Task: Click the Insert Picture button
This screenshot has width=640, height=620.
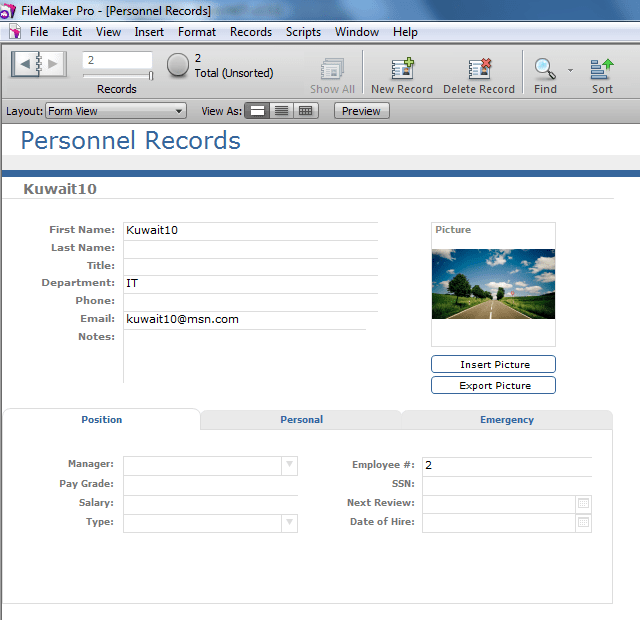Action: [493, 365]
